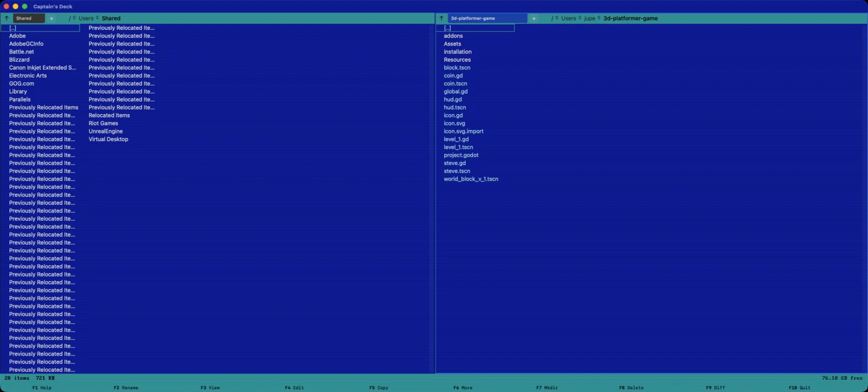Jump to Users in left pane breadcrumb

[x=86, y=18]
